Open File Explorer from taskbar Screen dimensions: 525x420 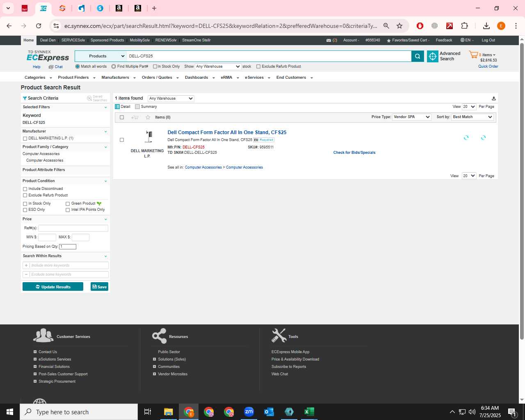tap(168, 412)
